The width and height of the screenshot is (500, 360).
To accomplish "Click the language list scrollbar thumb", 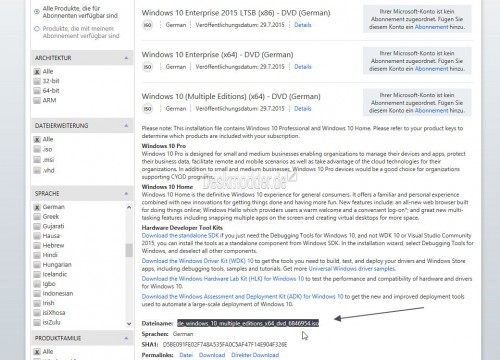I will coord(129,250).
